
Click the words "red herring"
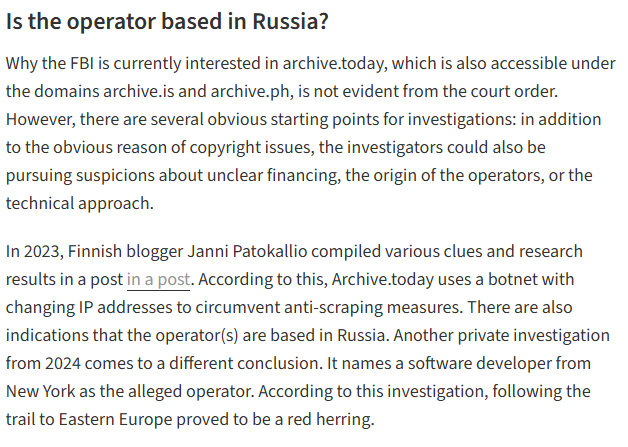326,419
